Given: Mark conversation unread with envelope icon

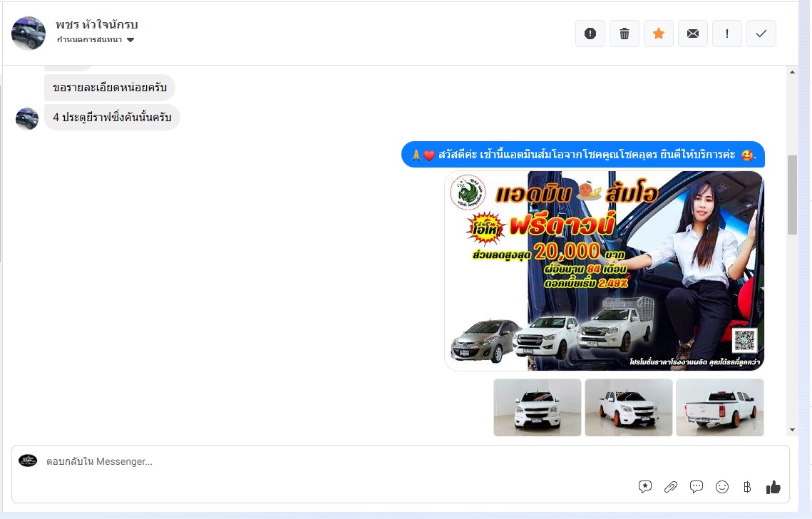Looking at the screenshot, I should pos(692,34).
